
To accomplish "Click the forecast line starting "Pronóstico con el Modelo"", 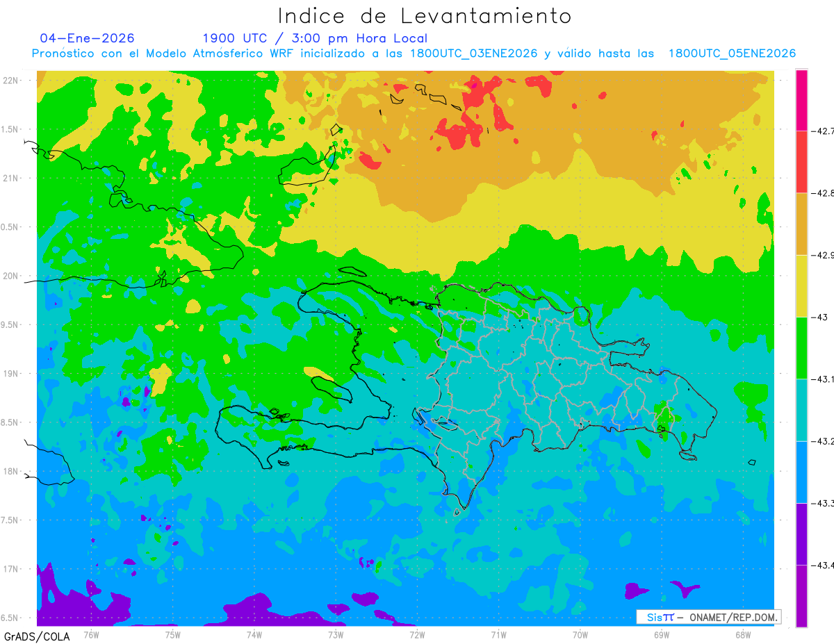I will 414,53.
